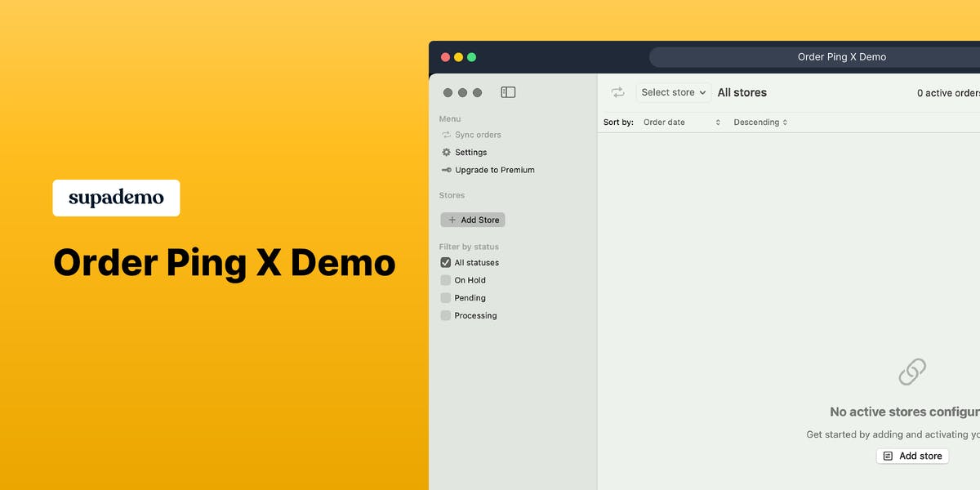The width and height of the screenshot is (980, 490).
Task: Click the Upgrade to Premium key icon
Action: pos(446,170)
